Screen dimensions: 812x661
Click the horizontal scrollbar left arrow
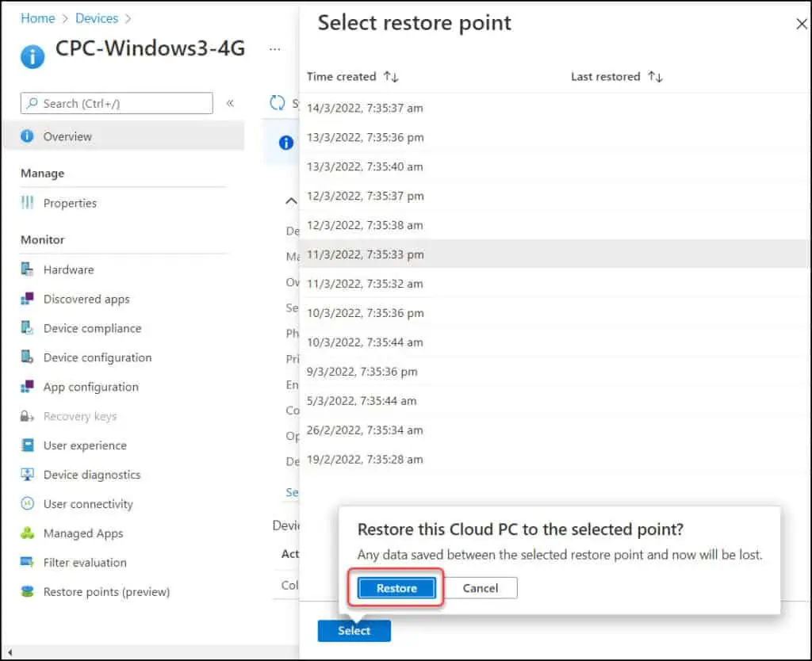[x=10, y=652]
